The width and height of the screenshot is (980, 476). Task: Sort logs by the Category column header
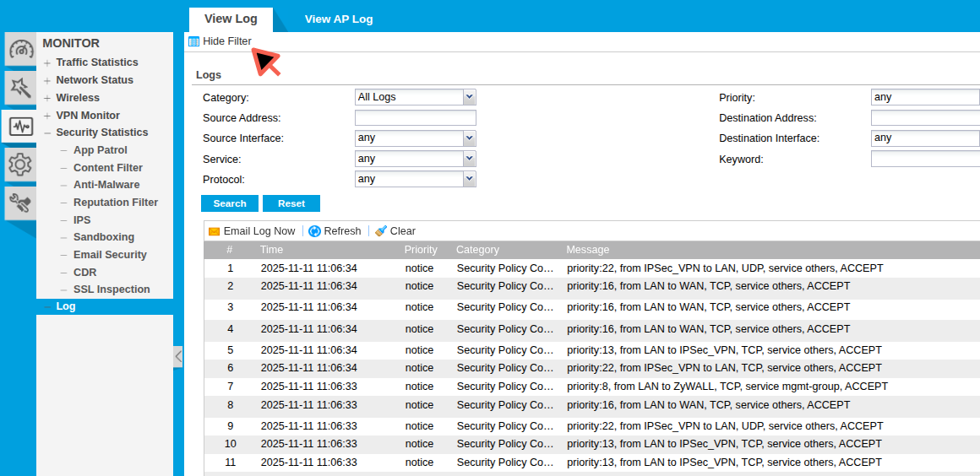[477, 250]
